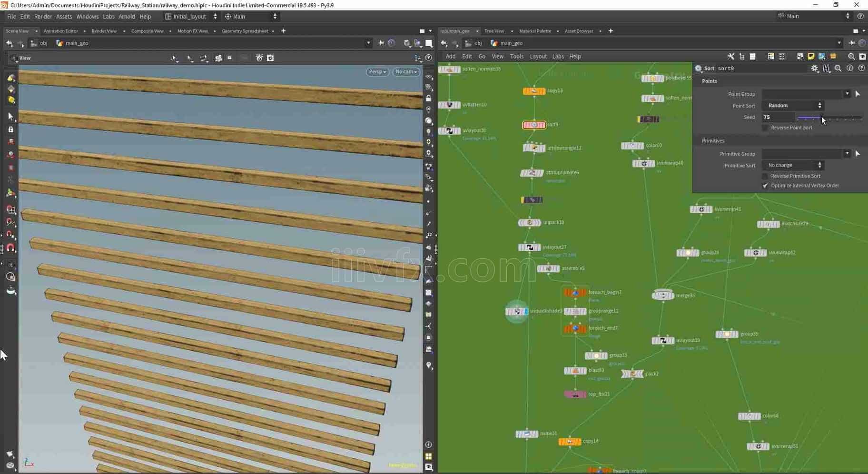Select the pack2 node icon

[x=632, y=374]
